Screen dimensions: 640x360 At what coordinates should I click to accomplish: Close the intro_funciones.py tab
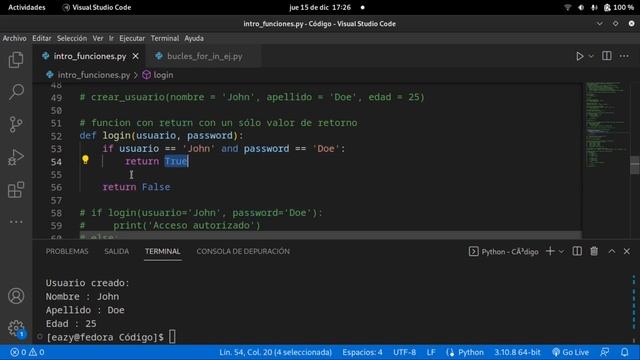(x=136, y=56)
